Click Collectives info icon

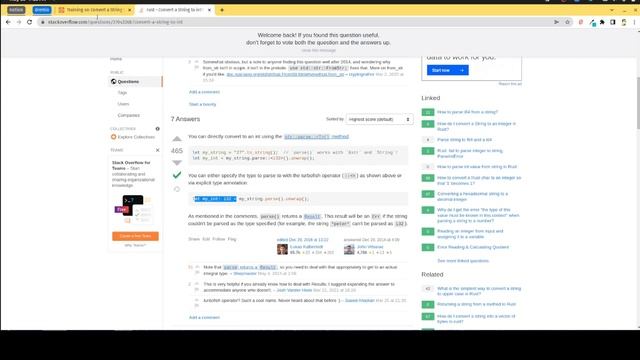[158, 129]
